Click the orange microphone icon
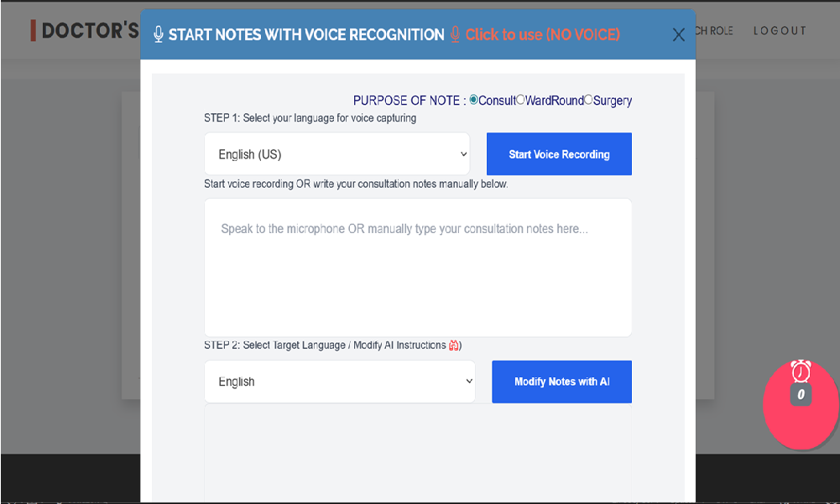This screenshot has width=840, height=504. [455, 34]
